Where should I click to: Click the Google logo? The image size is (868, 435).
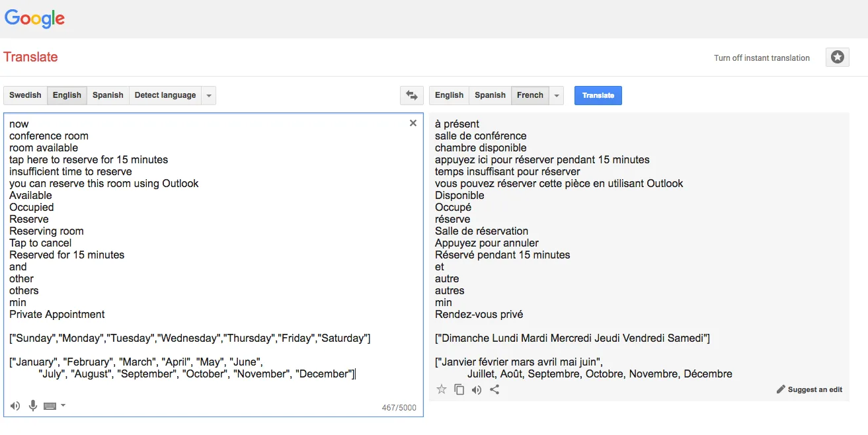click(34, 19)
